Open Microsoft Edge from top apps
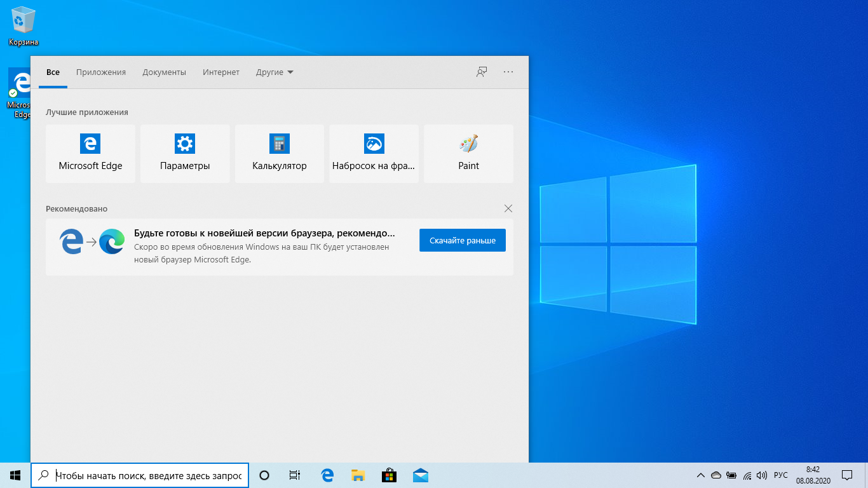 [90, 154]
